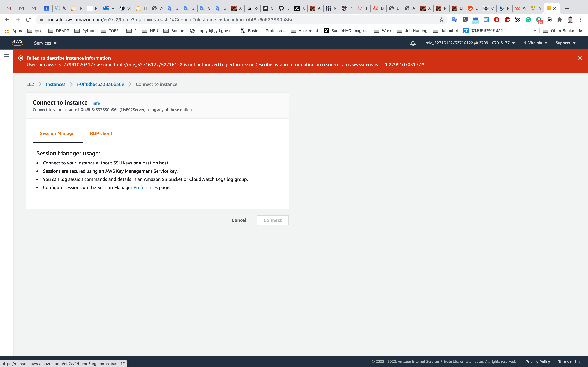Click the Cancel button
The width and height of the screenshot is (588, 367).
coord(239,220)
